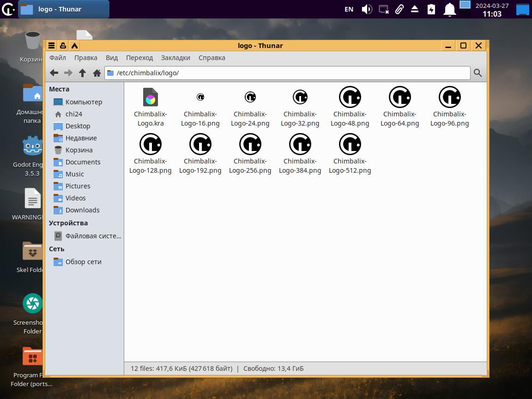Open the Файл menu
This screenshot has width=532, height=399.
pos(58,58)
